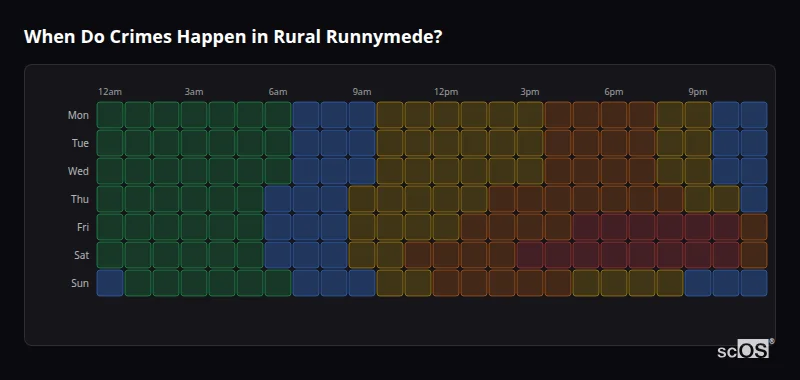Click the "9am" hour label

click(362, 92)
